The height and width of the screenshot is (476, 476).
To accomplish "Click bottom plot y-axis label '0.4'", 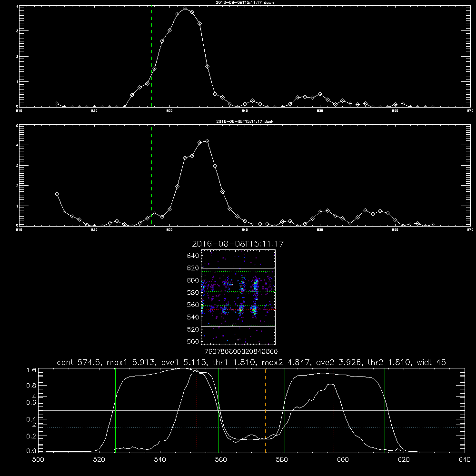I will coord(31,419).
